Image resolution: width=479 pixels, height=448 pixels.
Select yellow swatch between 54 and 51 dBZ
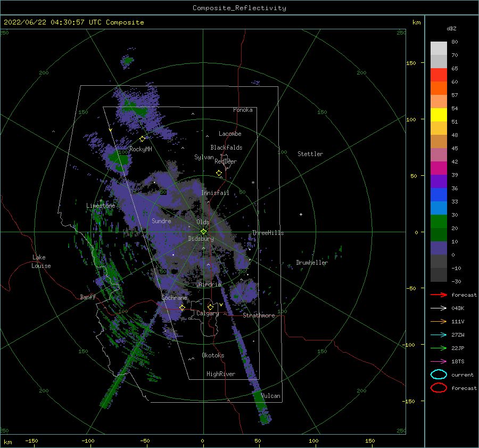[x=439, y=115]
